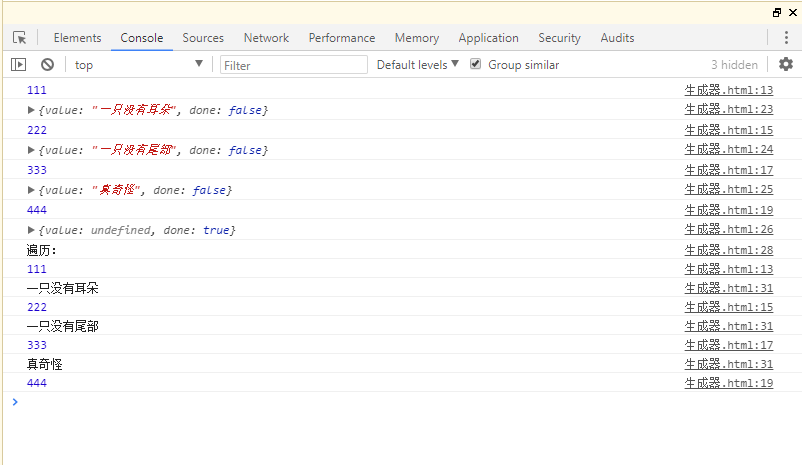Expand the object with value 一只没有耳朵

tap(31, 109)
